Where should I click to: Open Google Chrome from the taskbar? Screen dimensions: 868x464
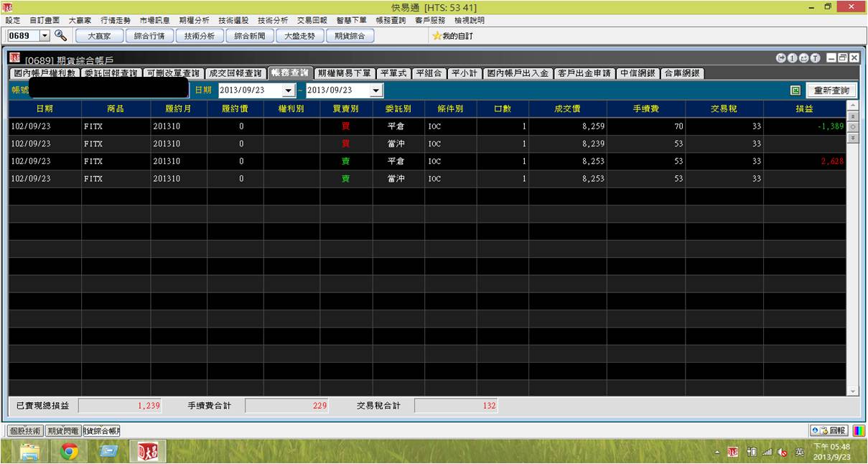point(69,451)
